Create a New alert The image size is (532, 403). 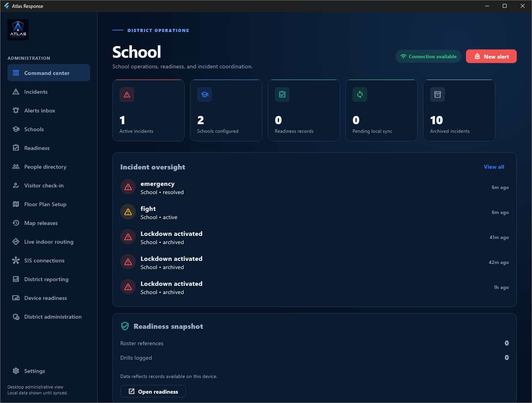click(x=491, y=56)
